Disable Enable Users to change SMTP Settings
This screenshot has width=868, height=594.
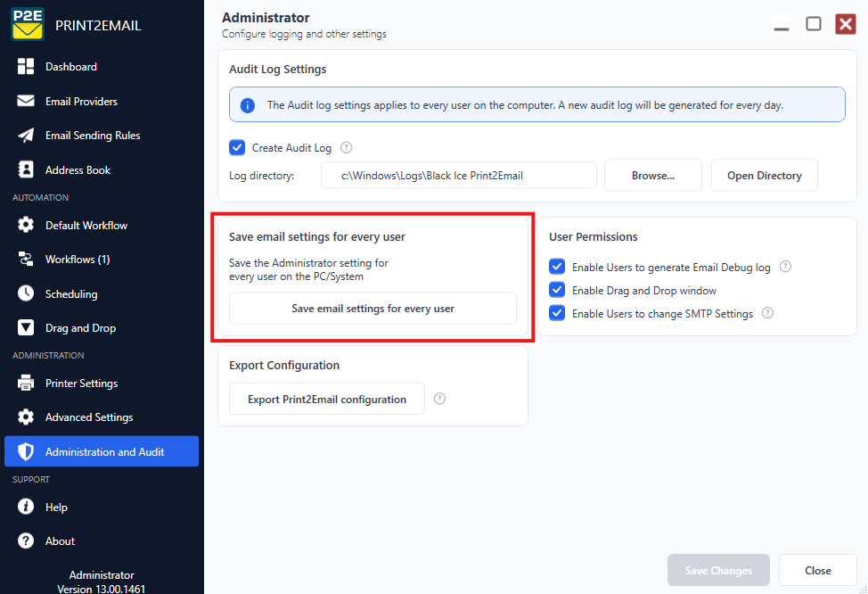coord(557,313)
